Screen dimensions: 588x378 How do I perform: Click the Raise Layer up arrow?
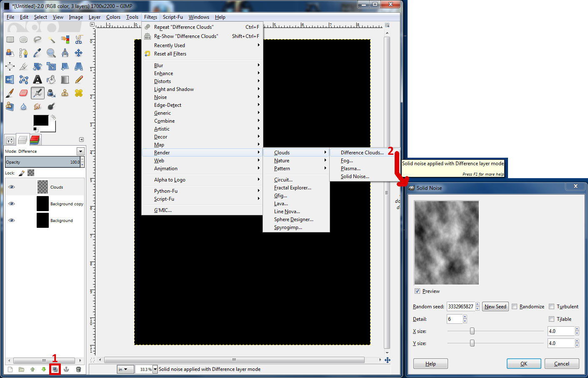coord(33,369)
